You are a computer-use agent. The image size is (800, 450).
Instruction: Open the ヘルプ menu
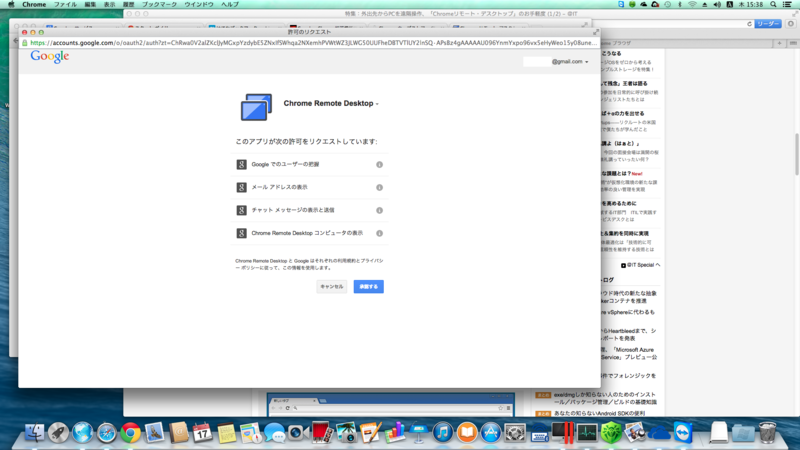230,4
